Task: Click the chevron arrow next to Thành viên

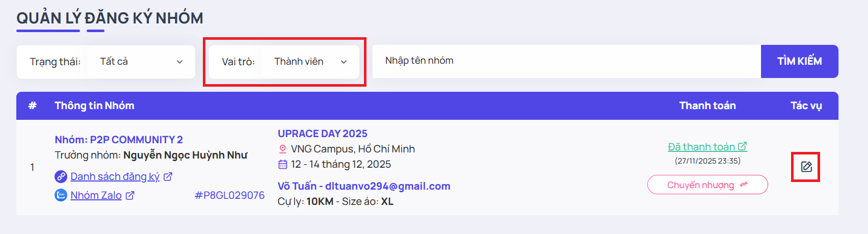Action: (344, 62)
